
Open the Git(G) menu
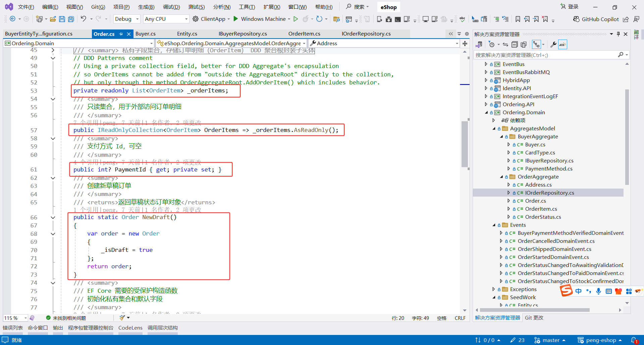[x=98, y=7]
